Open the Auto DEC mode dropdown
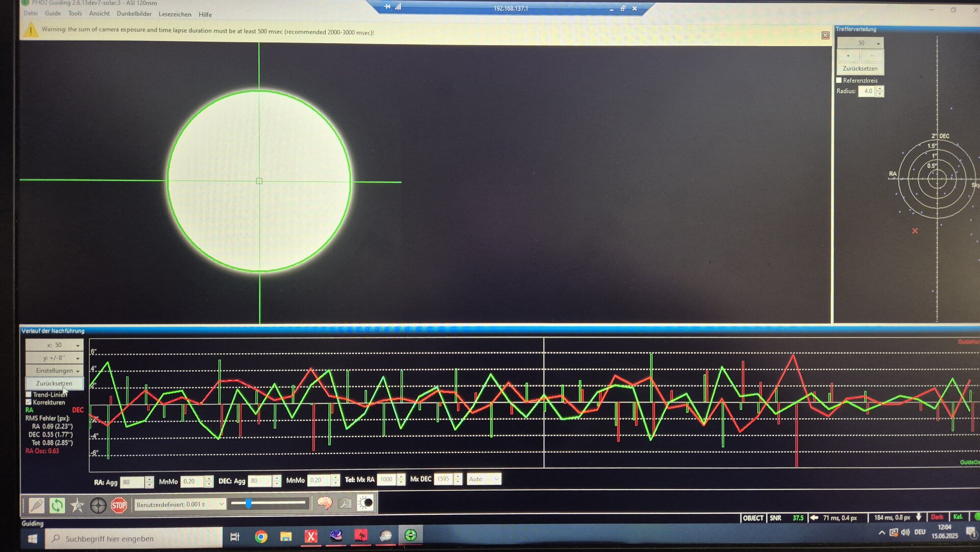The height and width of the screenshot is (552, 980). tap(484, 479)
